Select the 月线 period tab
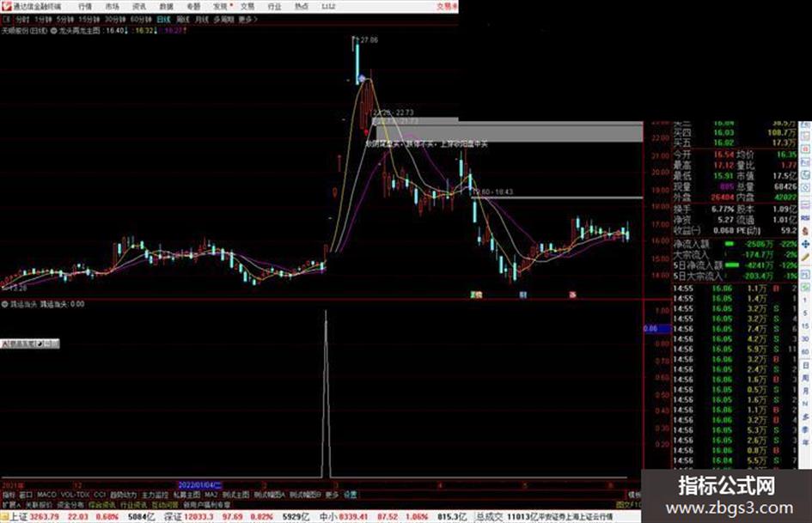Screen dimensions: 812x523 (201, 20)
